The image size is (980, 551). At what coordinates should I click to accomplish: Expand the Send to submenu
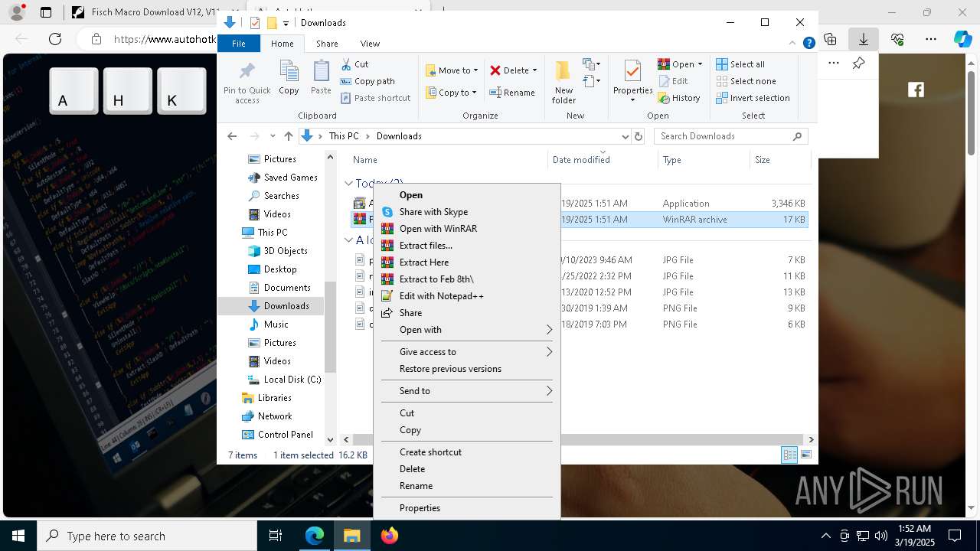pyautogui.click(x=467, y=391)
